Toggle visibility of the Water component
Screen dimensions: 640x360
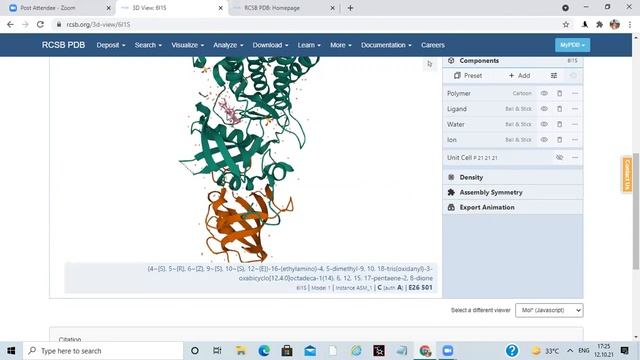544,124
